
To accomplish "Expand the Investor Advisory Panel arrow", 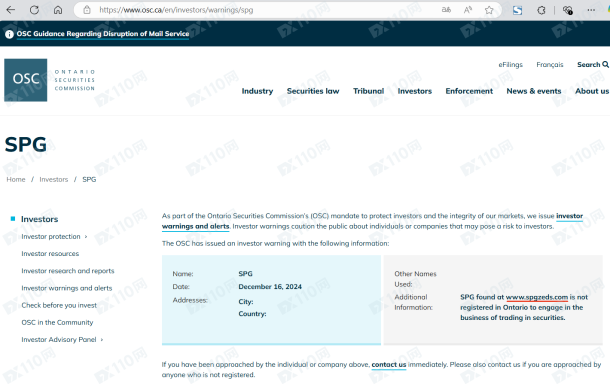I will tap(102, 340).
